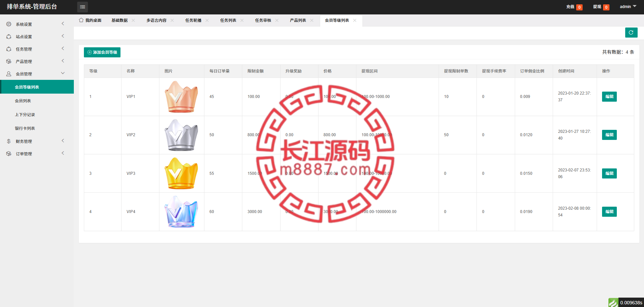Switch to the 任务轮播 tab
Viewport: 644px width, 307px height.
pyautogui.click(x=193, y=20)
